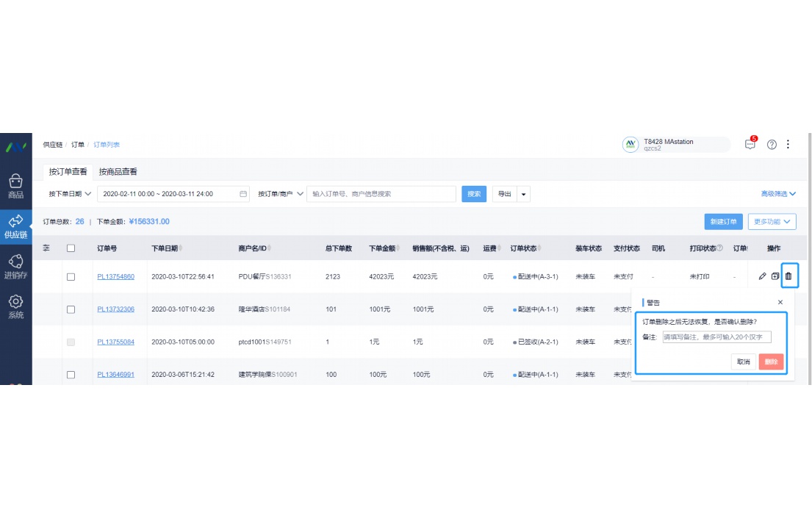This screenshot has width=812, height=518.
Task: Expand the 按下单日期 date type dropdown
Action: [x=70, y=194]
